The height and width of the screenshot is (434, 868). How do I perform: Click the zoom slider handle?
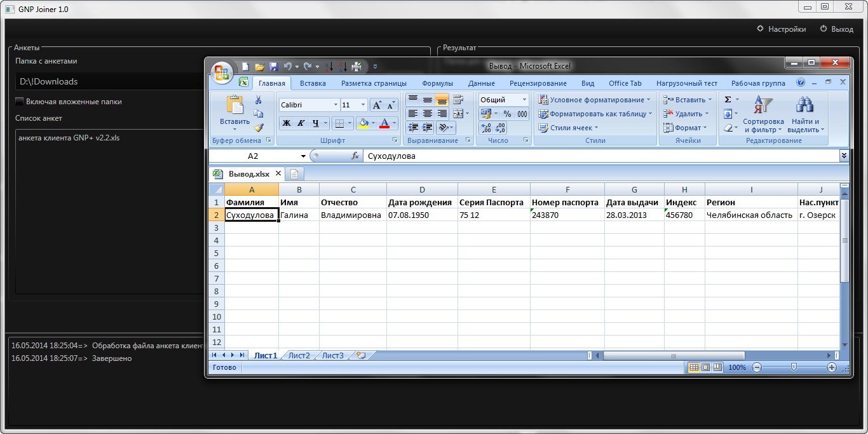[x=794, y=367]
